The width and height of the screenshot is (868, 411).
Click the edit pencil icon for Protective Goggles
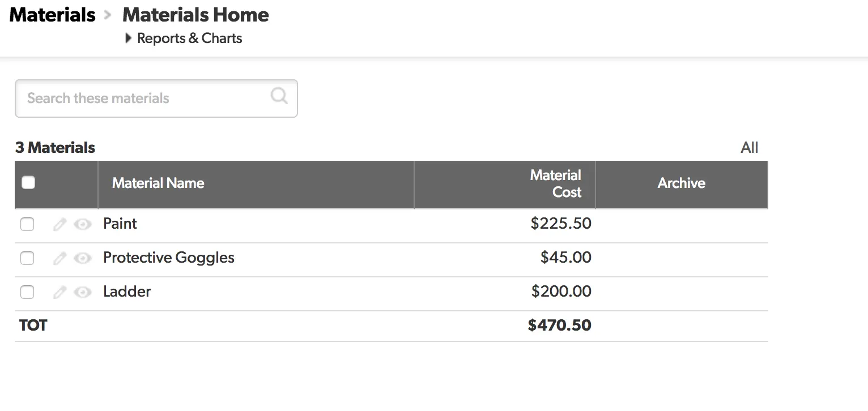click(59, 258)
